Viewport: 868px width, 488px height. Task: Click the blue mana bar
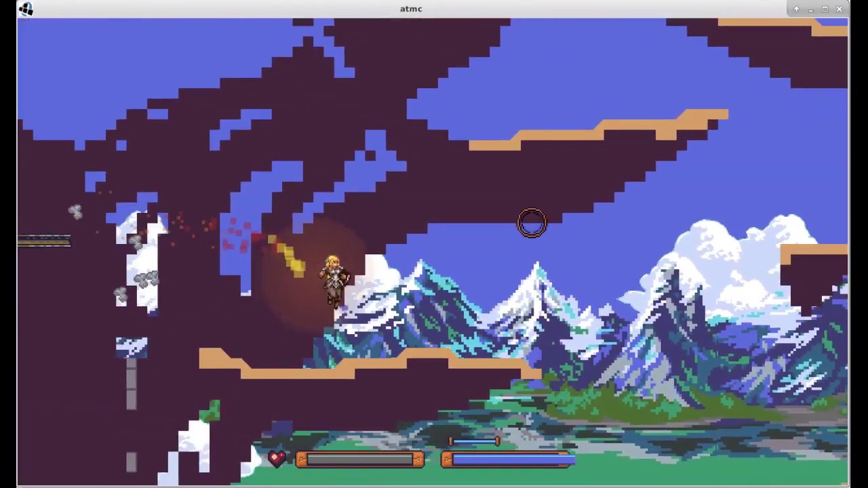tap(508, 460)
